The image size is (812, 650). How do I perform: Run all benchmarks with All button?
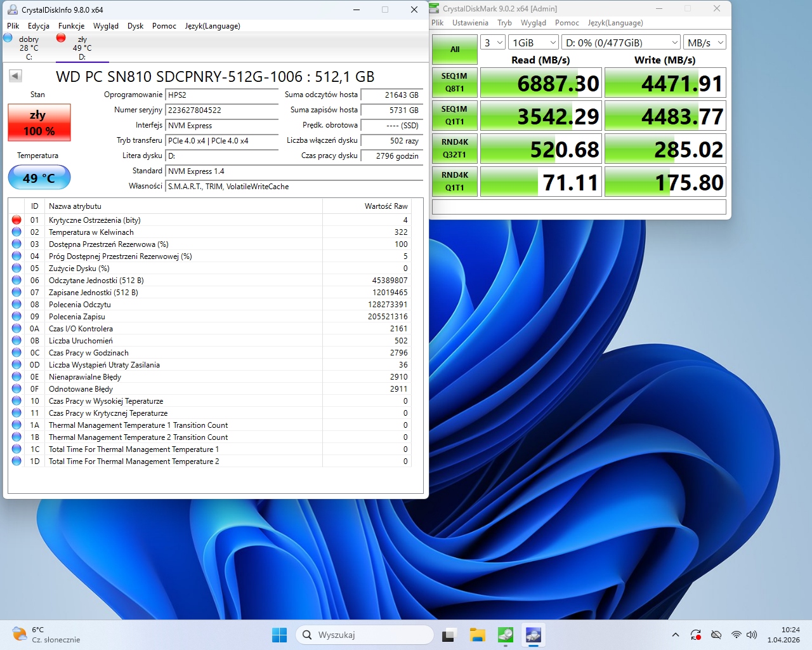tap(455, 50)
